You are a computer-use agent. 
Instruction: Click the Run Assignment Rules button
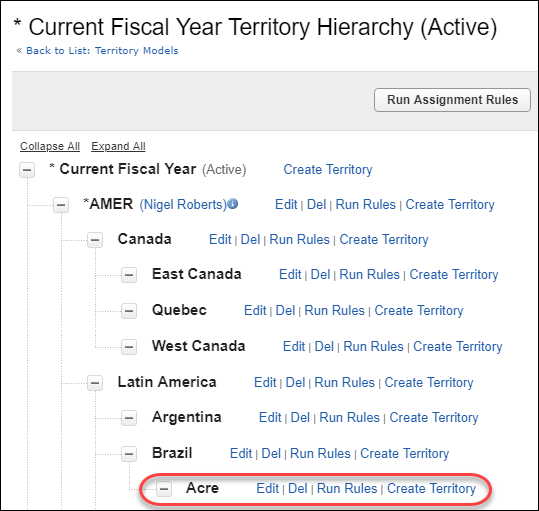tap(452, 100)
